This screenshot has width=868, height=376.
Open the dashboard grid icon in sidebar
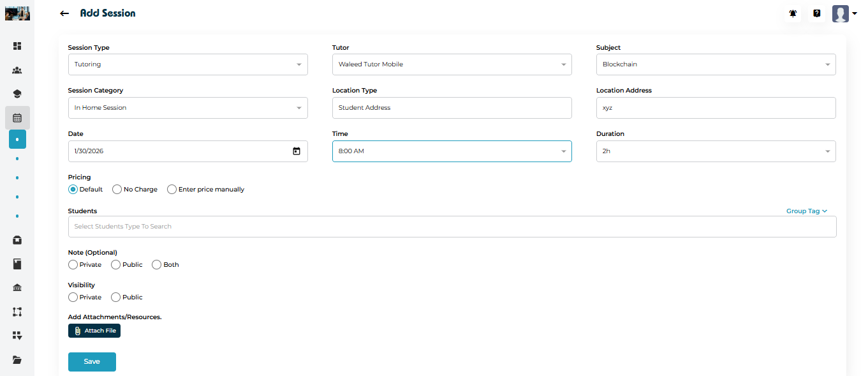click(17, 46)
